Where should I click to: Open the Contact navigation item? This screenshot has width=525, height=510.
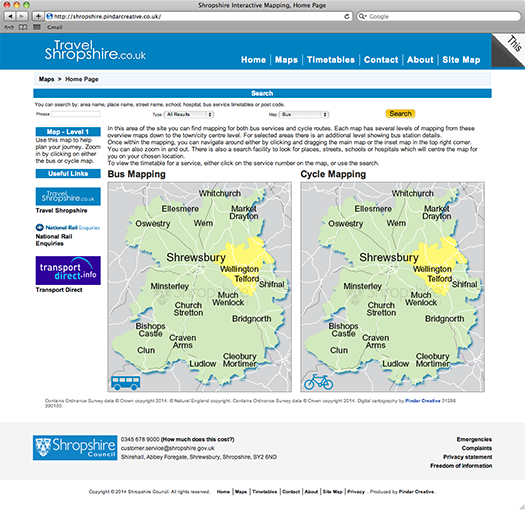coord(381,60)
